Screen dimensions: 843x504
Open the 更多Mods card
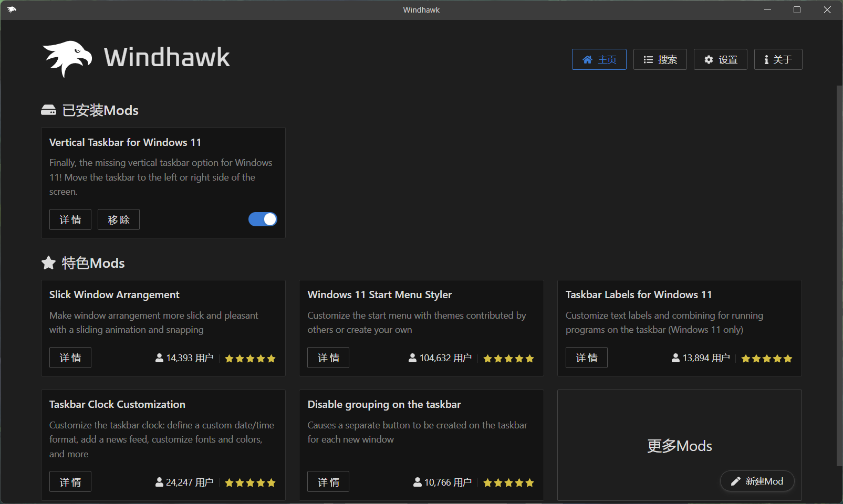(x=680, y=446)
